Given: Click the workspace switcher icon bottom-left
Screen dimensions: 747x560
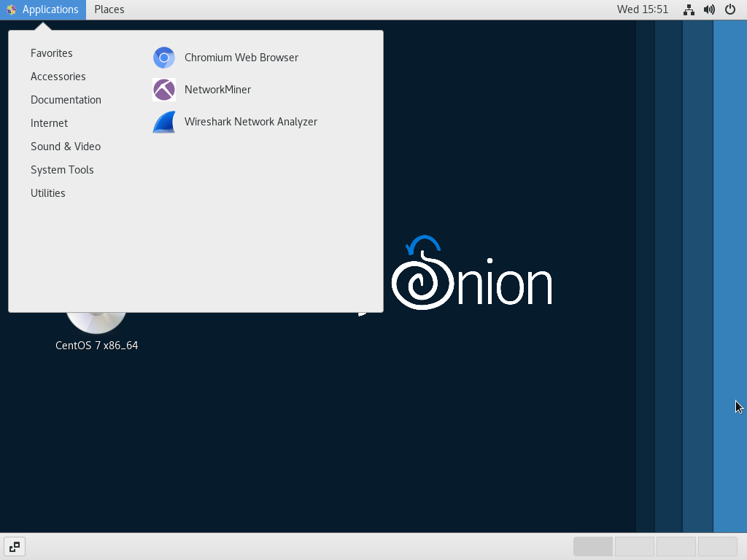Looking at the screenshot, I should point(15,546).
